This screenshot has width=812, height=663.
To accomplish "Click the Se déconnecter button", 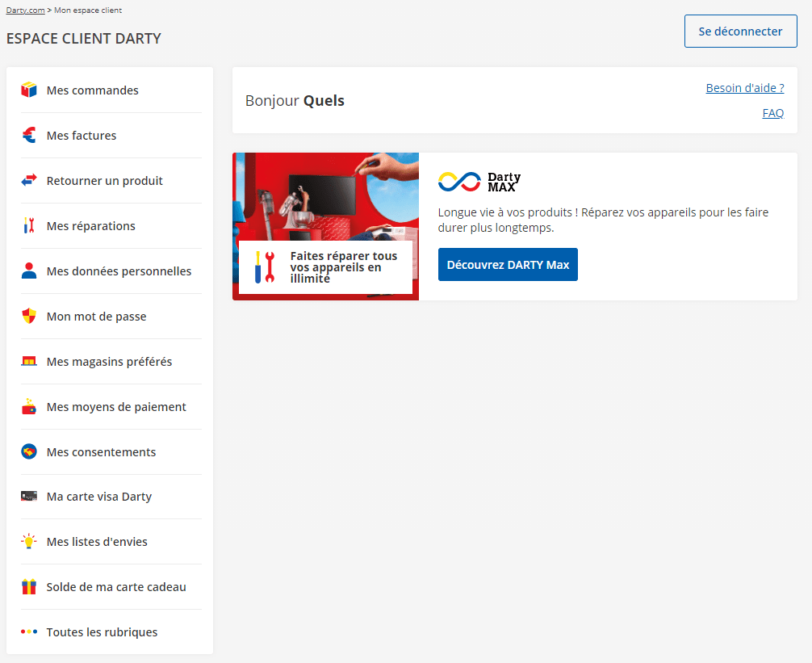I will tap(740, 31).
